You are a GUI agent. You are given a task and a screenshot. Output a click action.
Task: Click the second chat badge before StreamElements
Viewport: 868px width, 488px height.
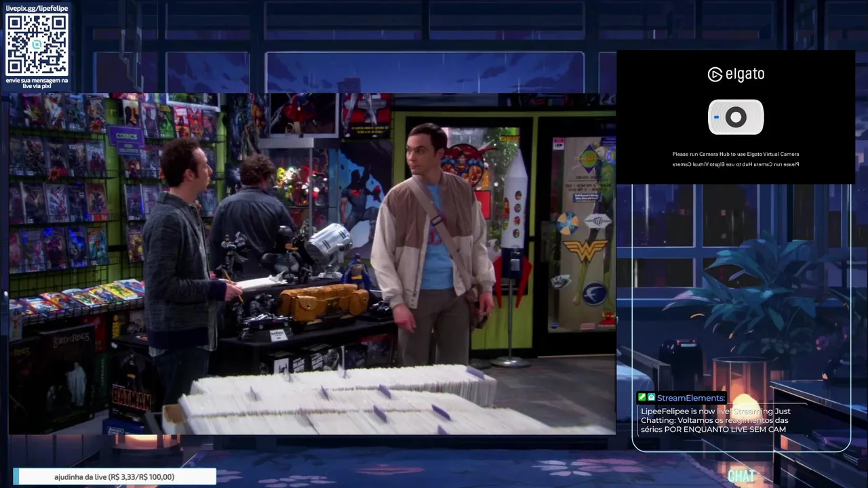coord(651,398)
